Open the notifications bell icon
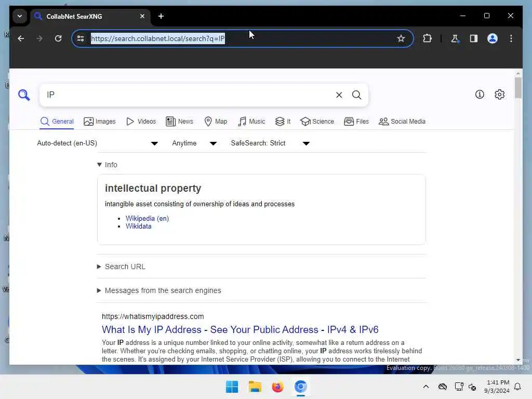Viewport: 532px width, 399px height. click(x=518, y=387)
